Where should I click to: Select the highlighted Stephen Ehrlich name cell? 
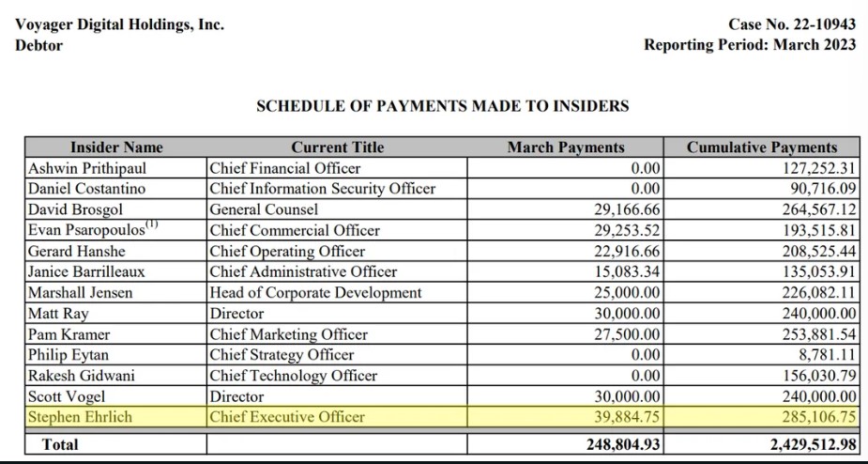tap(80, 417)
